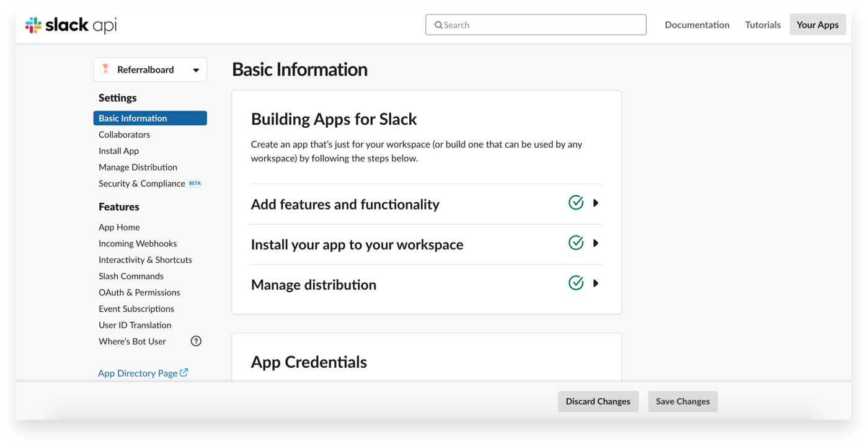Click the green checkmark for Install your app
The width and height of the screenshot is (868, 446).
(x=576, y=243)
